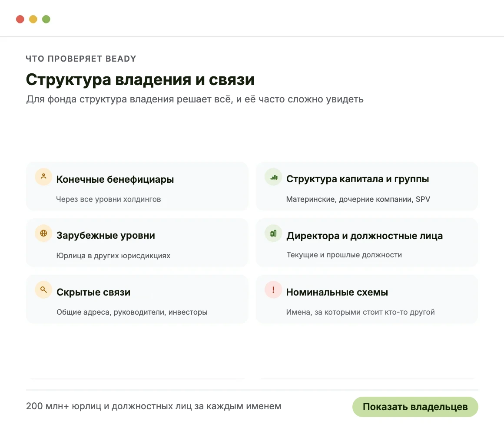Image resolution: width=504 pixels, height=434 pixels.
Task: Click the magnifier icon beside Скрытые связи
Action: point(43,290)
